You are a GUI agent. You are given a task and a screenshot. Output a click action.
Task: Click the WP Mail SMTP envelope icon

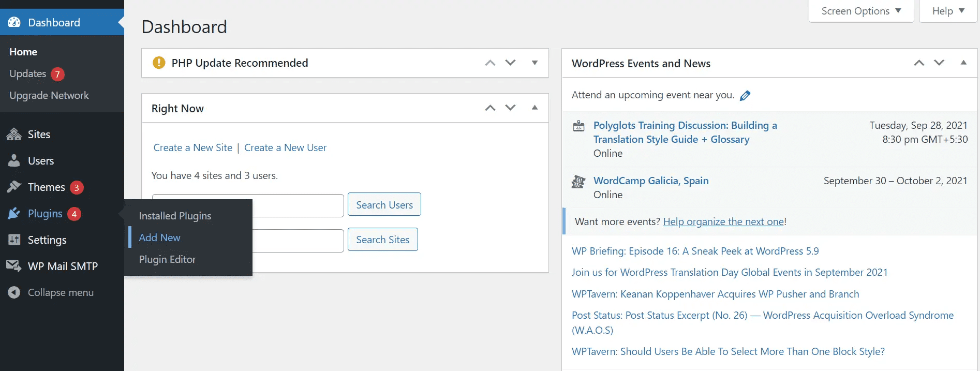[x=14, y=266]
